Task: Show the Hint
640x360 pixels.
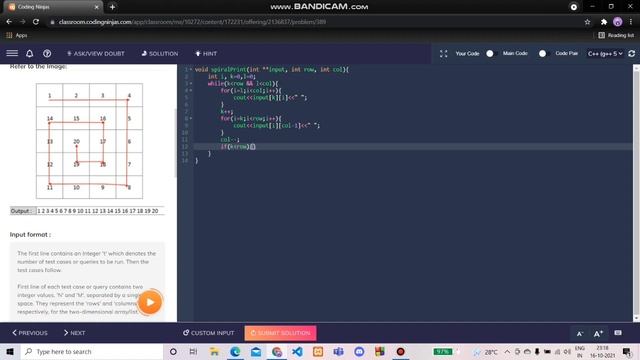Action: tap(206, 53)
